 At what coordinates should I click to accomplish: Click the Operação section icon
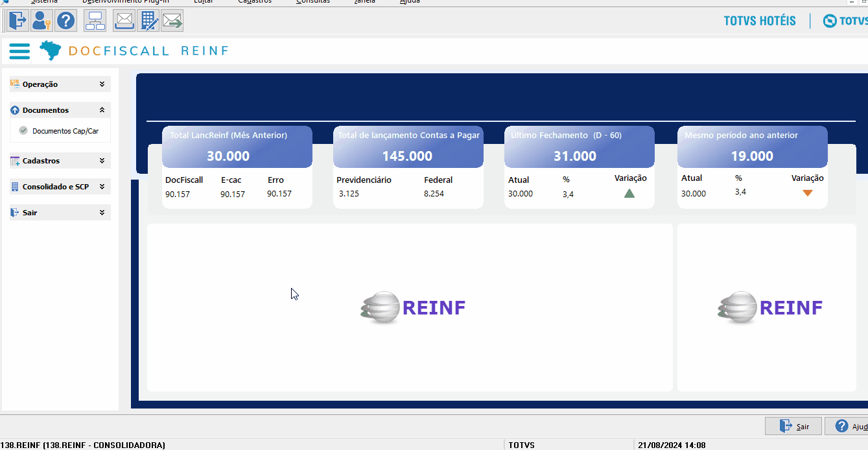[x=15, y=84]
